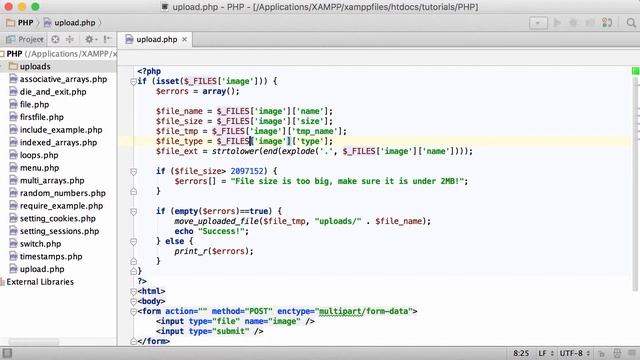Click the Run with Coverage icon
Image resolution: width=640 pixels, height=360 pixels.
click(x=590, y=22)
